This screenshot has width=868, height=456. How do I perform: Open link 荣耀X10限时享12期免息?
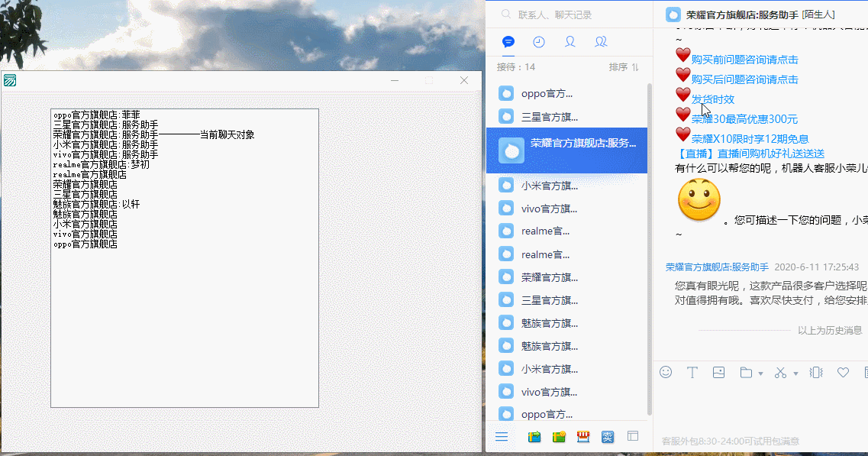click(x=750, y=138)
